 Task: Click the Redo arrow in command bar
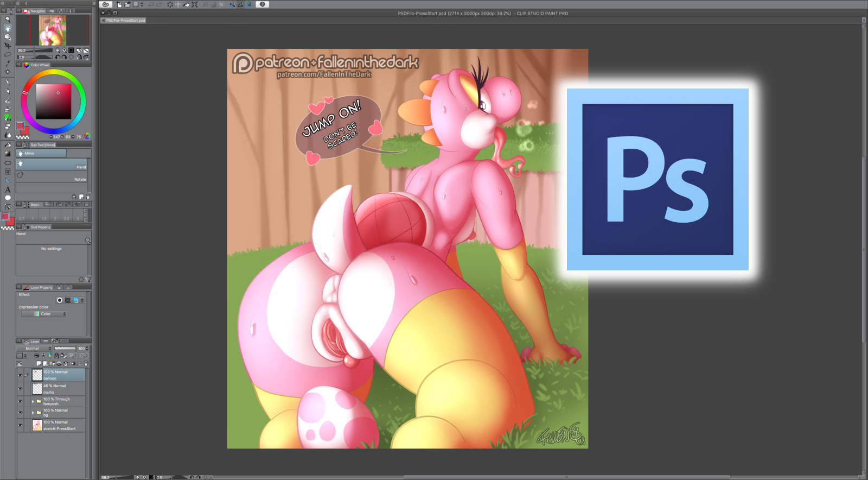(159, 4)
